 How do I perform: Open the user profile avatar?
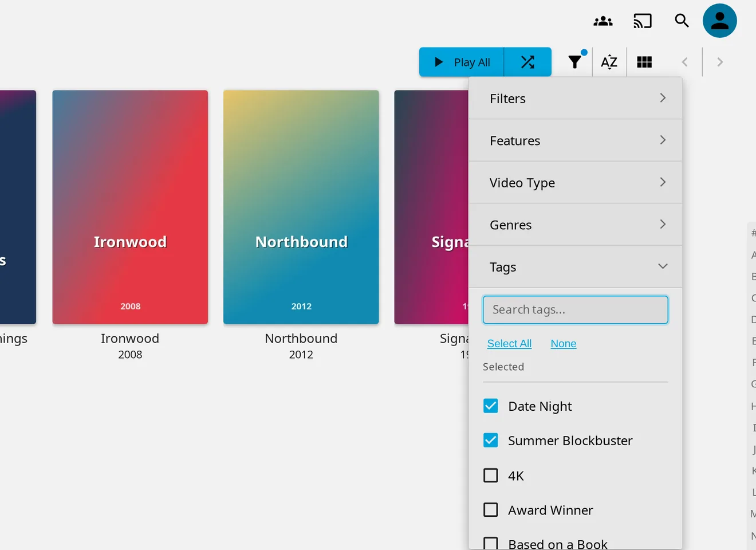click(720, 21)
